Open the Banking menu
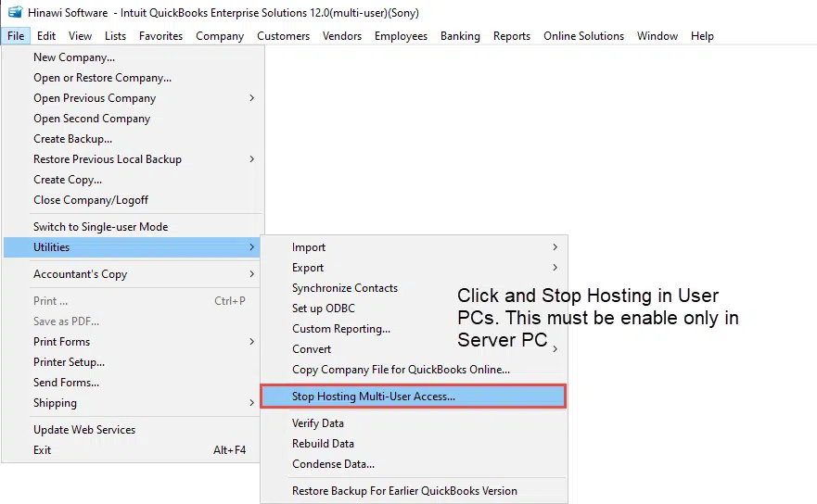Screen dimensions: 817x504 click(460, 36)
